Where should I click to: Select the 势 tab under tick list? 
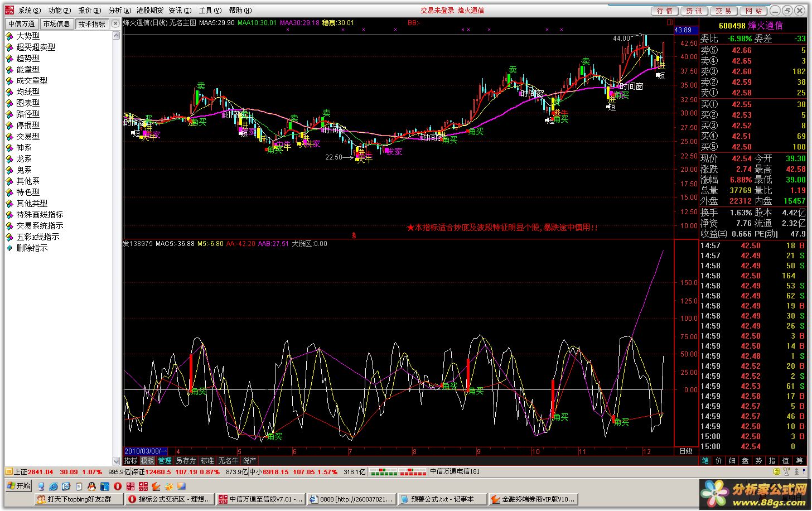[x=758, y=461]
